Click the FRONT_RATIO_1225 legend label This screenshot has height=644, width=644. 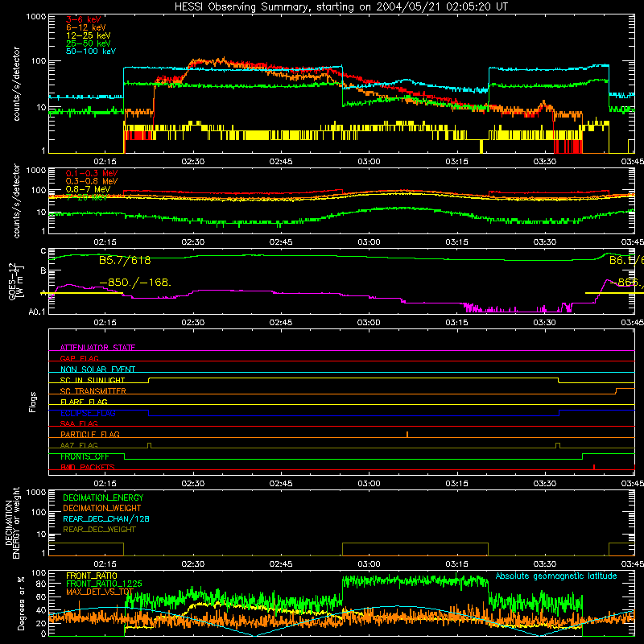coord(104,584)
